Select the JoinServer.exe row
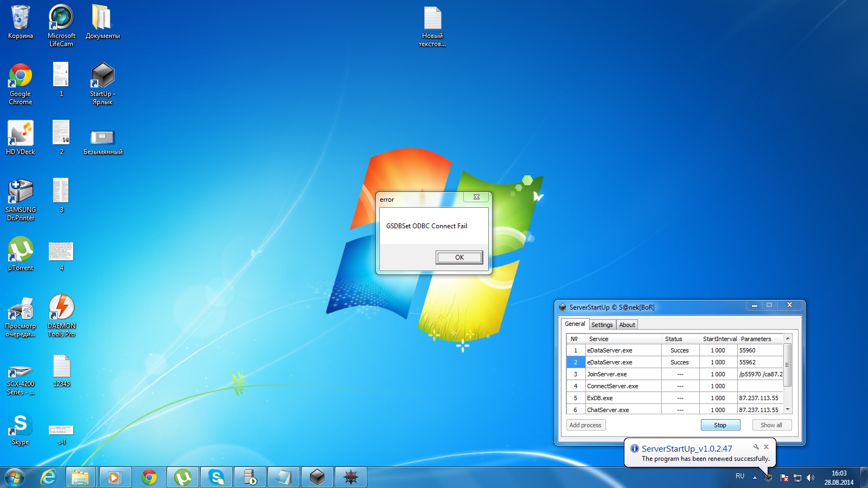Screen dimensions: 868x488 674,374
